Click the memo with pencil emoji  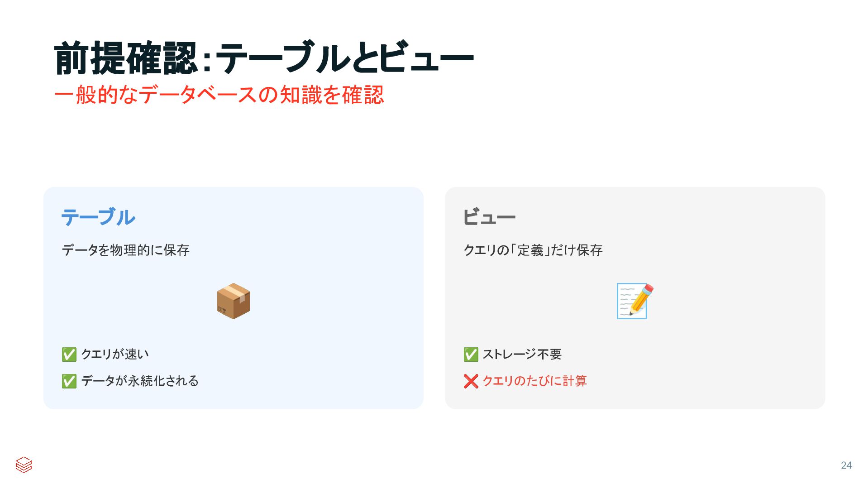pyautogui.click(x=634, y=301)
